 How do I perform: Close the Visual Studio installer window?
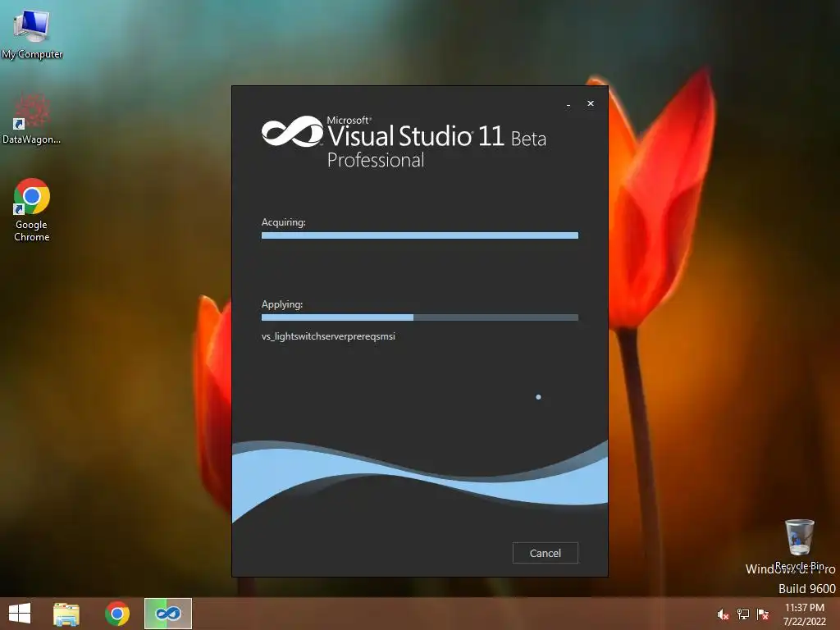(591, 103)
